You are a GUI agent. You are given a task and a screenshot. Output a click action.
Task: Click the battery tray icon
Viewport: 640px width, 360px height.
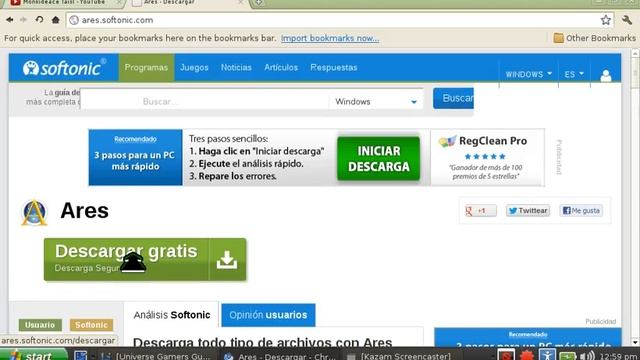(567, 356)
